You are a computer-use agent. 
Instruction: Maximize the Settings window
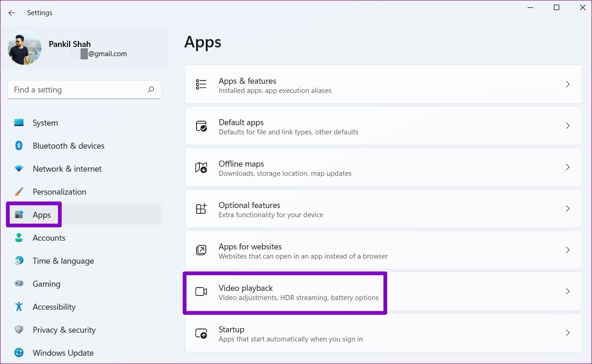coord(557,7)
